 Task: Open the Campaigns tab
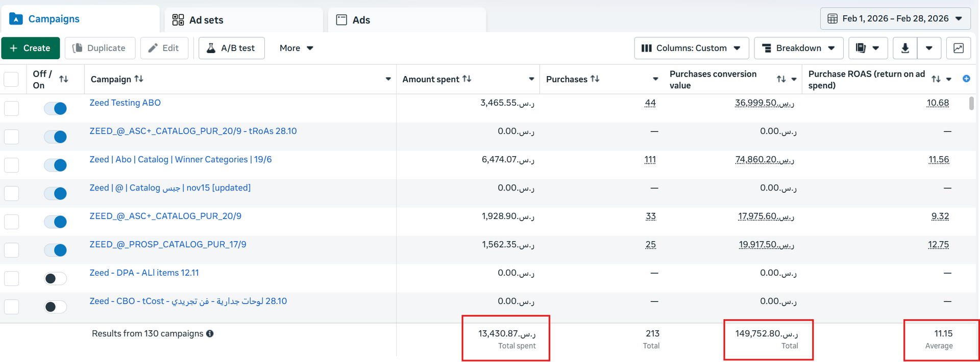click(80, 19)
